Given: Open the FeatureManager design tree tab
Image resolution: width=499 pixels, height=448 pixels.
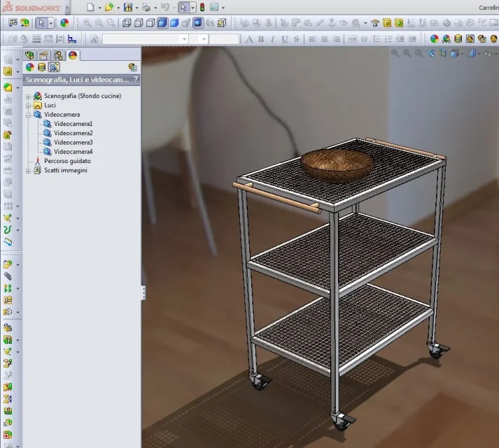Looking at the screenshot, I should 29,55.
